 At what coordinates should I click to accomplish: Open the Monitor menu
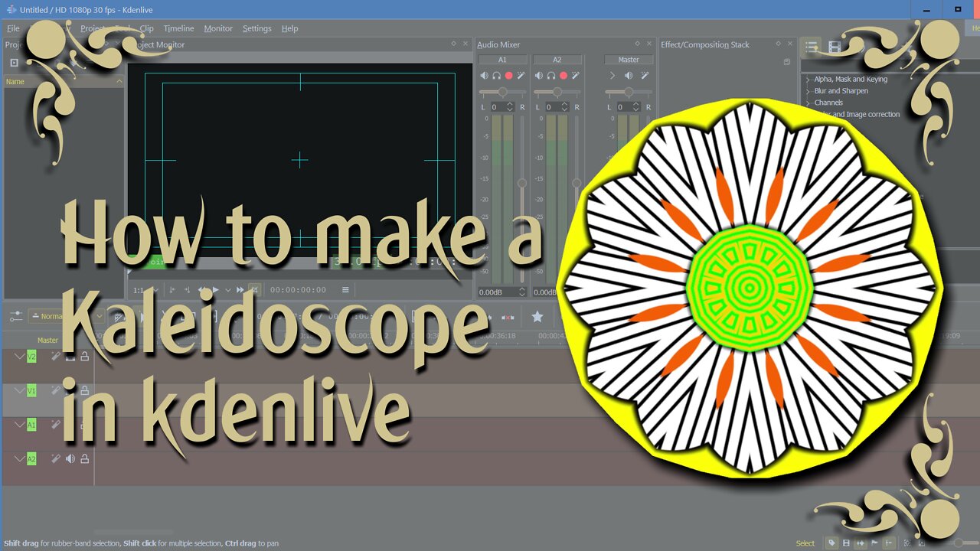218,28
